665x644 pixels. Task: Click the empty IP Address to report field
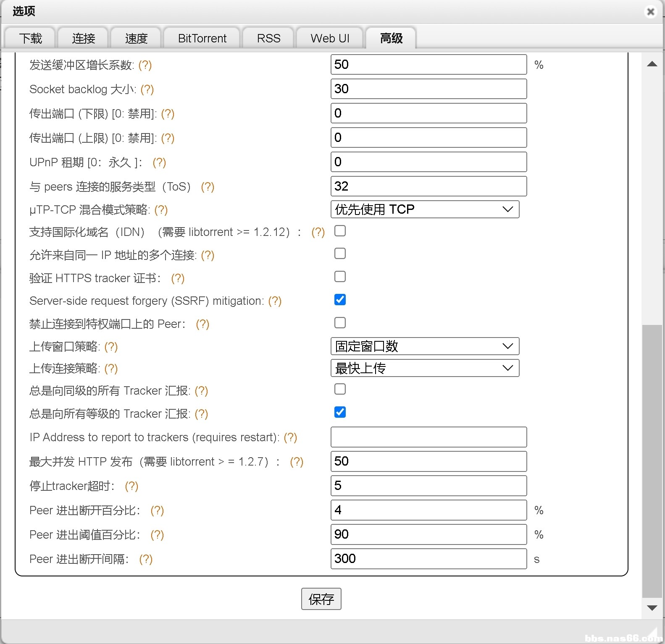click(x=428, y=437)
